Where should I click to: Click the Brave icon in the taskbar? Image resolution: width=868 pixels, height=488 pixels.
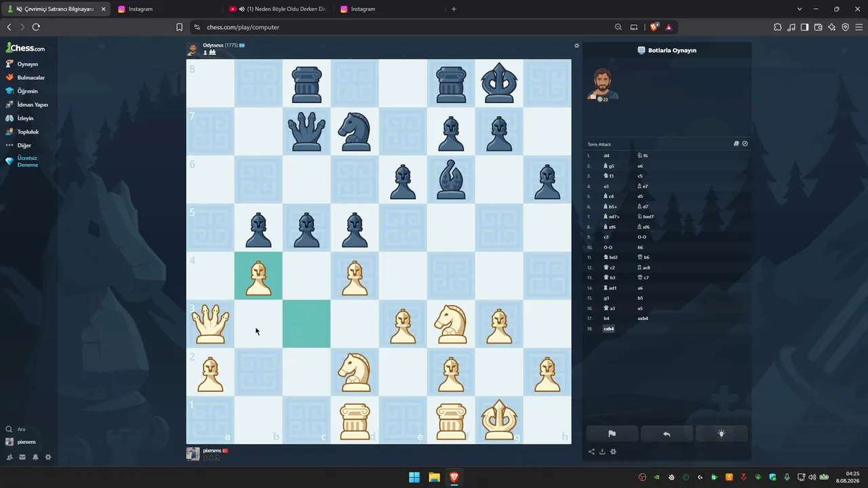point(454,477)
